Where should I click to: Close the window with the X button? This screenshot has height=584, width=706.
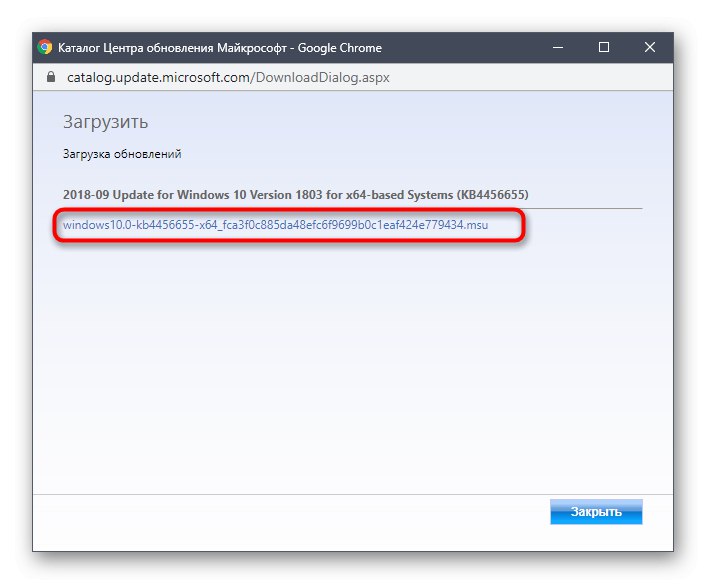click(650, 47)
